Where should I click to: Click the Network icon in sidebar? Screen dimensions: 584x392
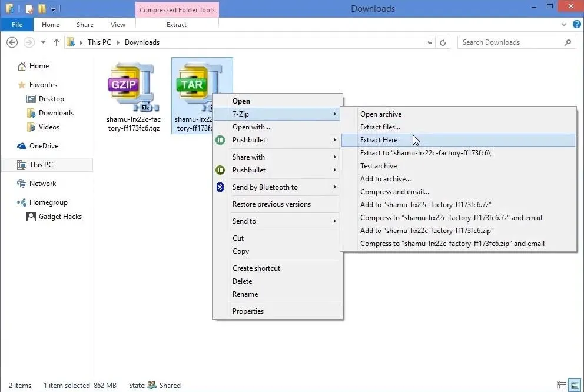click(x=22, y=184)
